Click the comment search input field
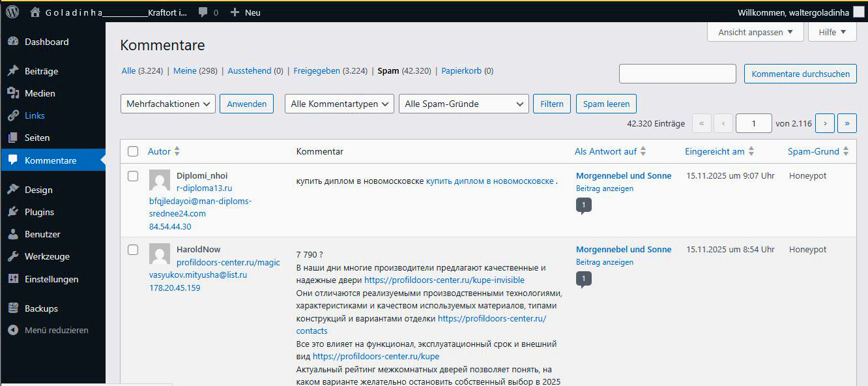Viewport: 868px width, 386px height. point(677,74)
